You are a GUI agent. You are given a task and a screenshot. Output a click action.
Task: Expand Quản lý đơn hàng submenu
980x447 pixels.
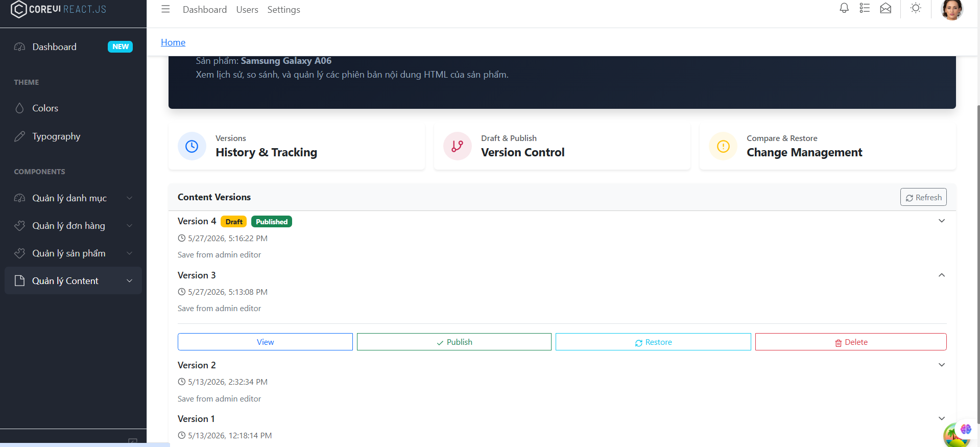pyautogui.click(x=130, y=226)
